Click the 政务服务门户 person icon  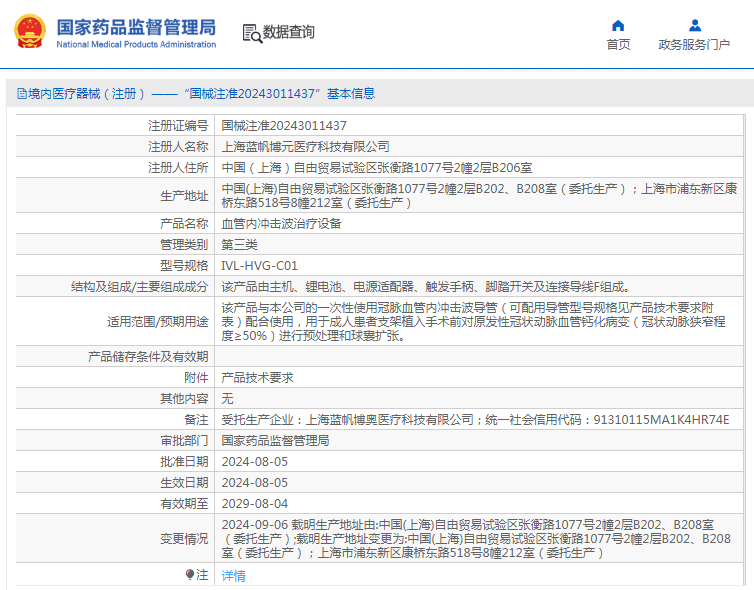694,25
